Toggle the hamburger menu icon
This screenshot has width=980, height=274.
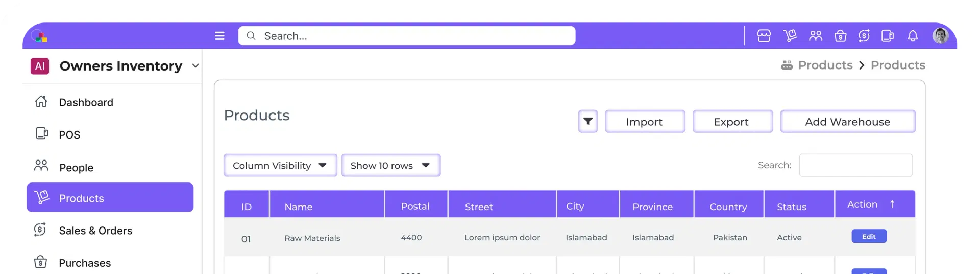point(219,36)
